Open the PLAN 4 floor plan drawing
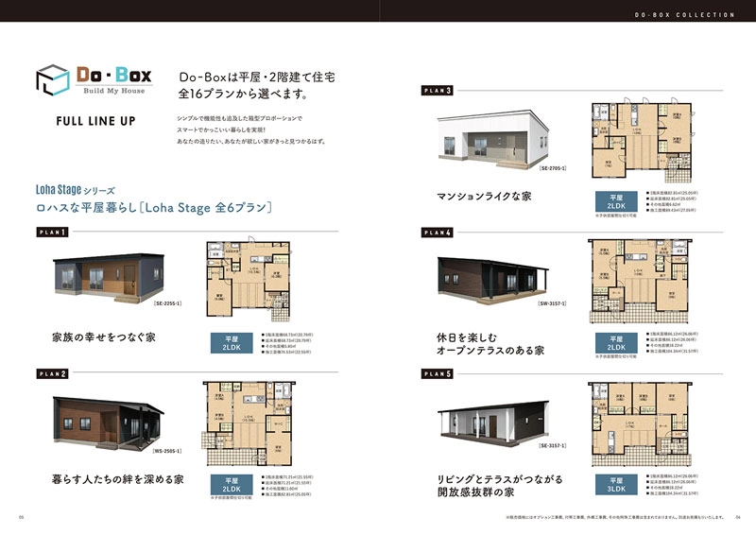 tap(640, 281)
